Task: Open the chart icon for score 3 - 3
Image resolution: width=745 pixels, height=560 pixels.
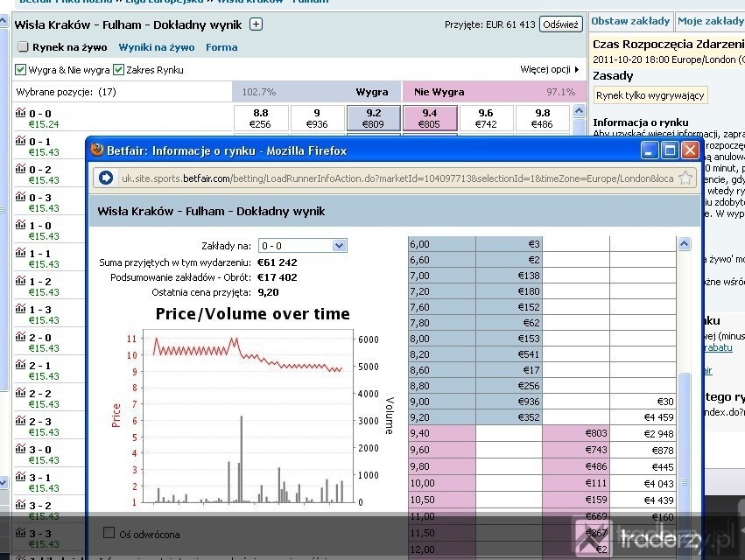Action: click(x=20, y=533)
